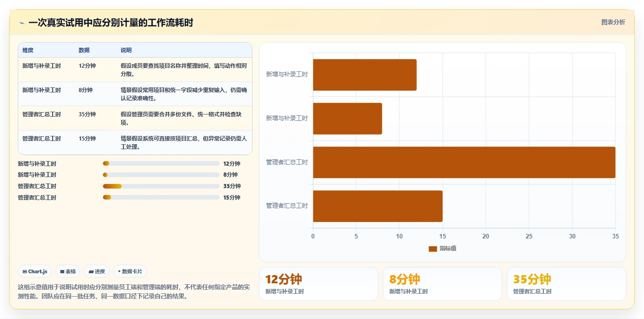Click the 指标值 legend color swatch

point(433,249)
